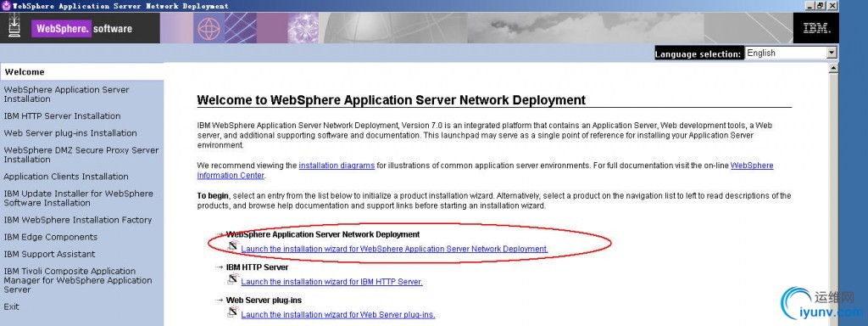Click the wizard icon beside the Web Server plug-ins launch link

pyautogui.click(x=232, y=311)
